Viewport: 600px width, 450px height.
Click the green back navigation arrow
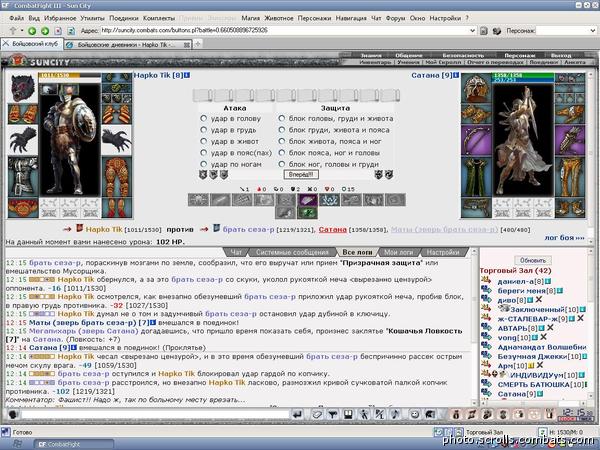pyautogui.click(x=32, y=31)
